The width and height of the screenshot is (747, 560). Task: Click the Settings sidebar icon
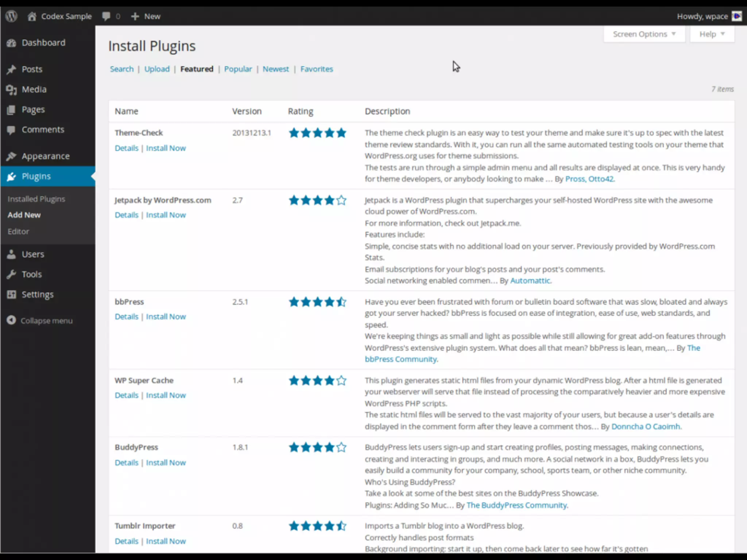coord(11,295)
